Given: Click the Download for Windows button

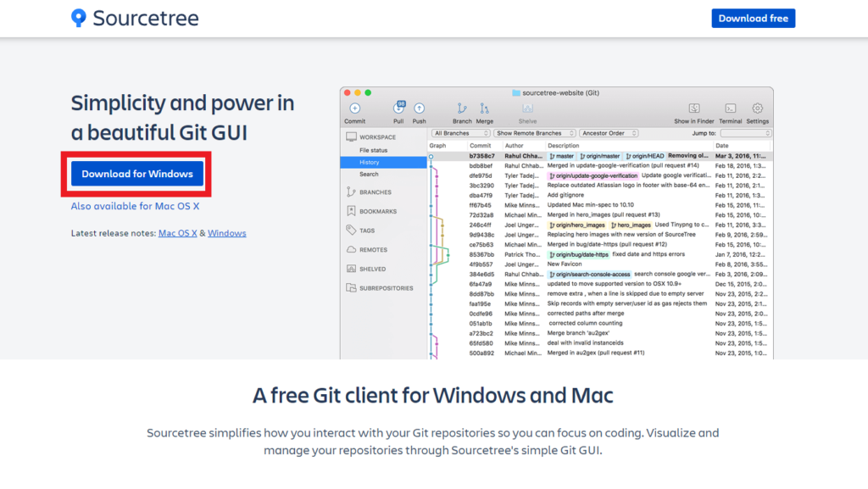Looking at the screenshot, I should 136,173.
